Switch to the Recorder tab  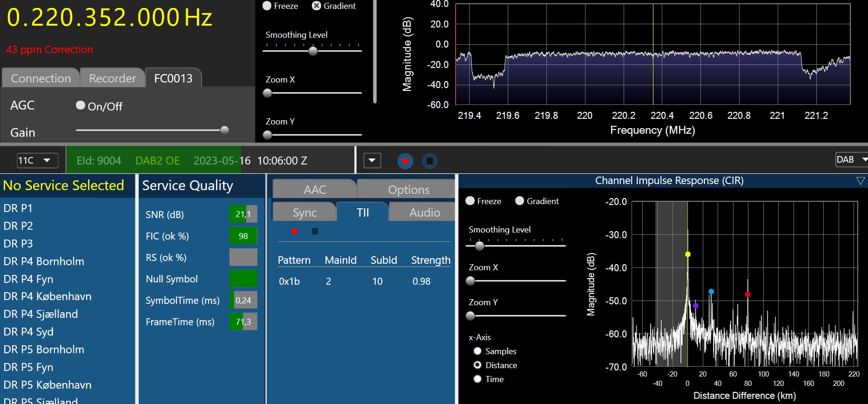(x=113, y=78)
